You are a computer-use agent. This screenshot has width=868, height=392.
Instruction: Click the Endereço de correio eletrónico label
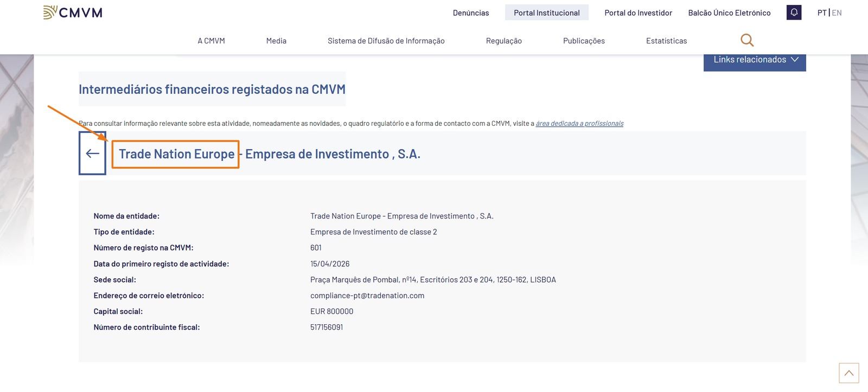point(149,295)
